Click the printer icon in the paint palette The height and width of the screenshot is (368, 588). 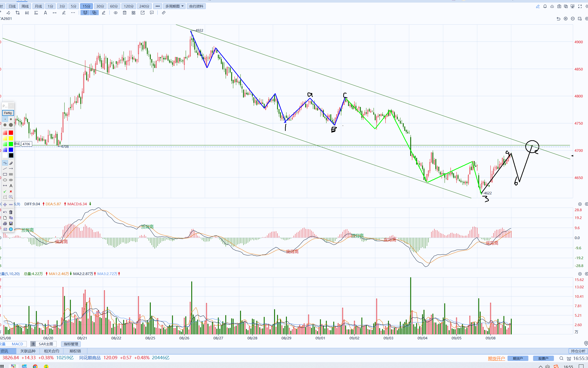(x=5, y=223)
